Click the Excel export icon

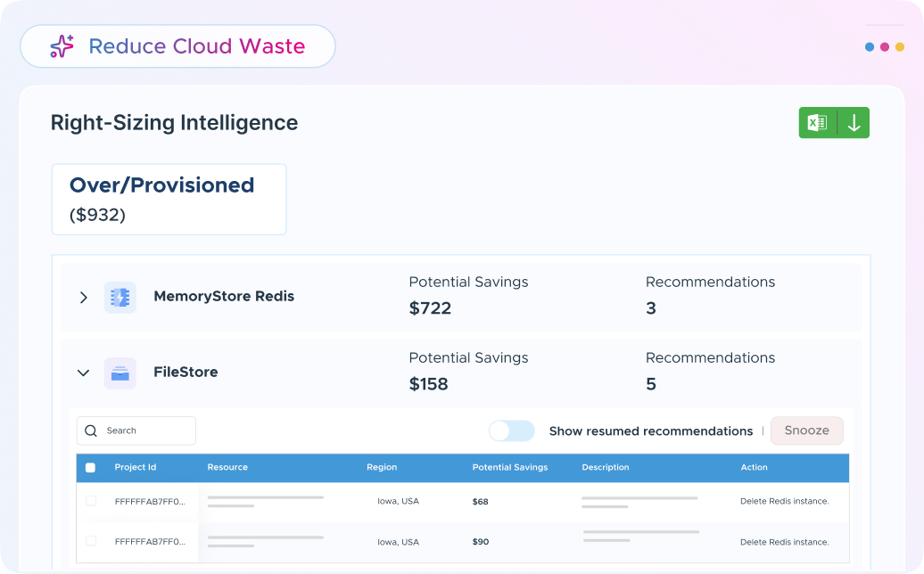[x=816, y=123]
